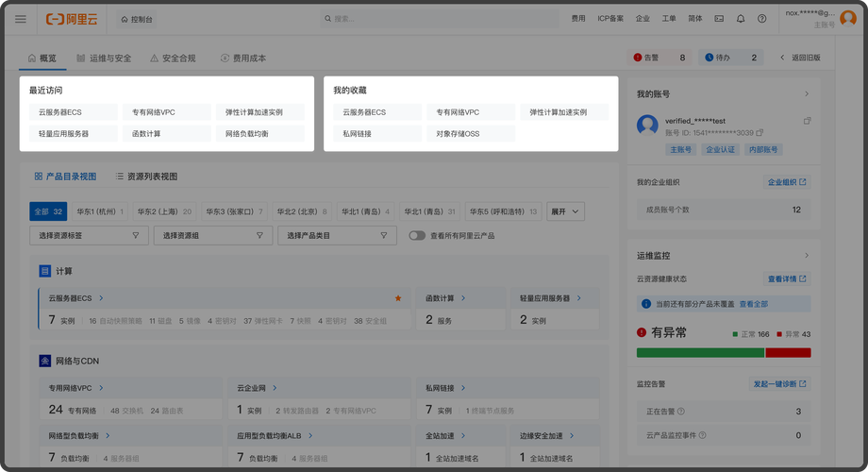Expand the region list with 展开

tap(565, 211)
